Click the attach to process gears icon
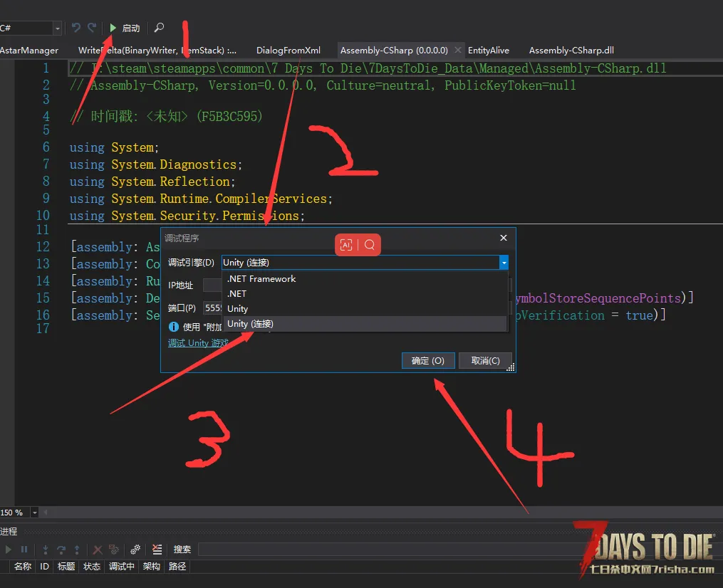This screenshot has width=723, height=588. 135,550
